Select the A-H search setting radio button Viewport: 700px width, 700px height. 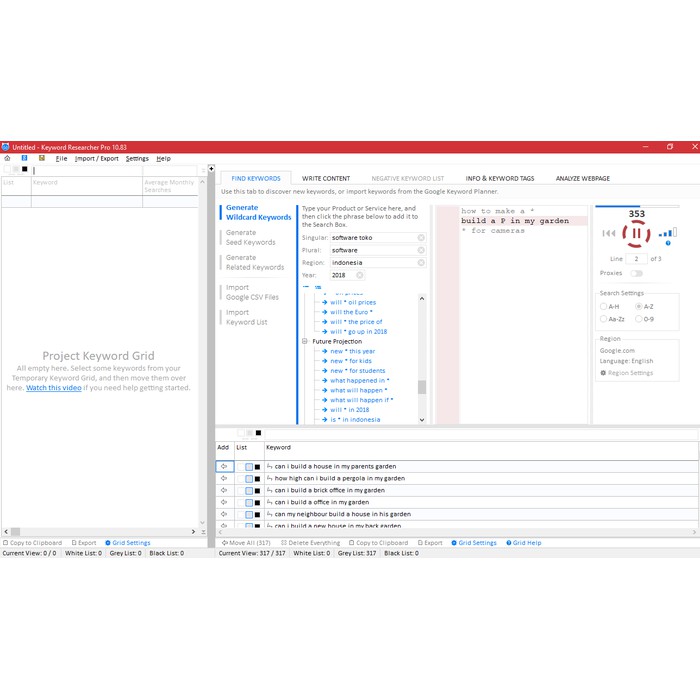[603, 306]
